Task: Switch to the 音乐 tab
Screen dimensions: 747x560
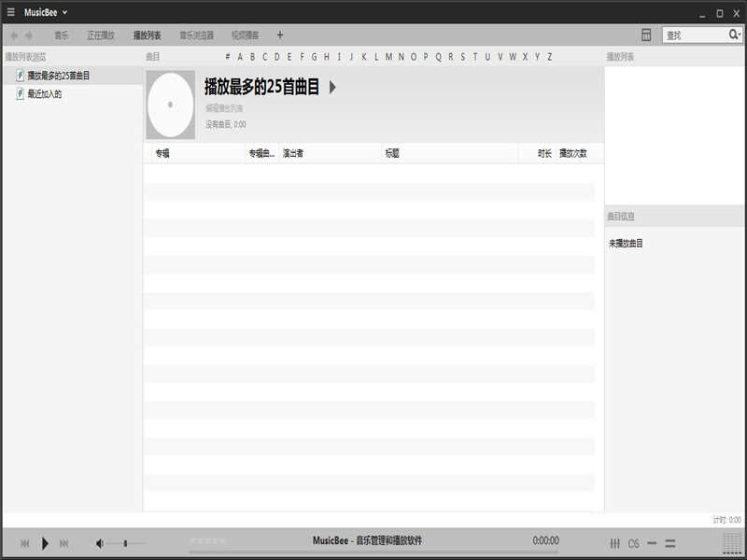Action: [x=62, y=35]
